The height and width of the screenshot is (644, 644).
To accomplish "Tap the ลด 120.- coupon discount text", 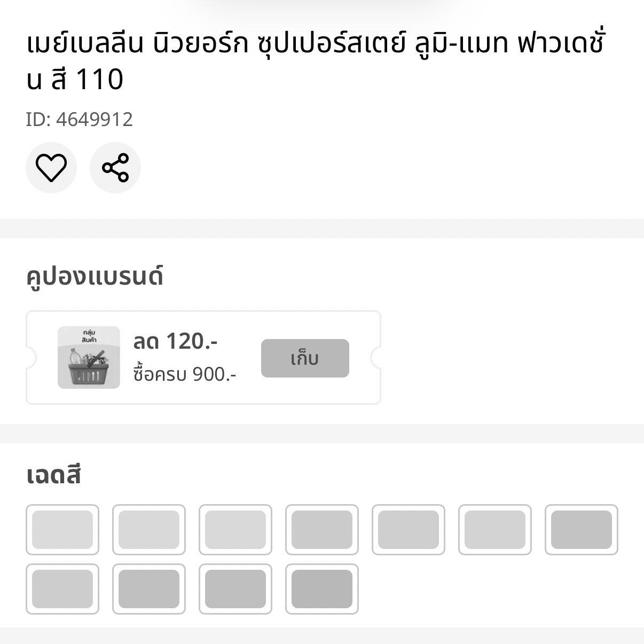I will (x=175, y=341).
